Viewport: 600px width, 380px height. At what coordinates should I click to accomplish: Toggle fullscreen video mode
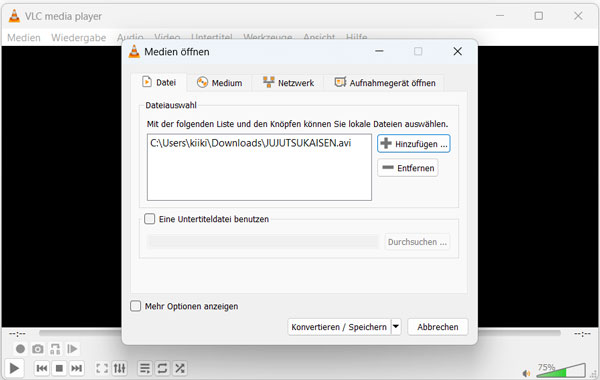(102, 368)
